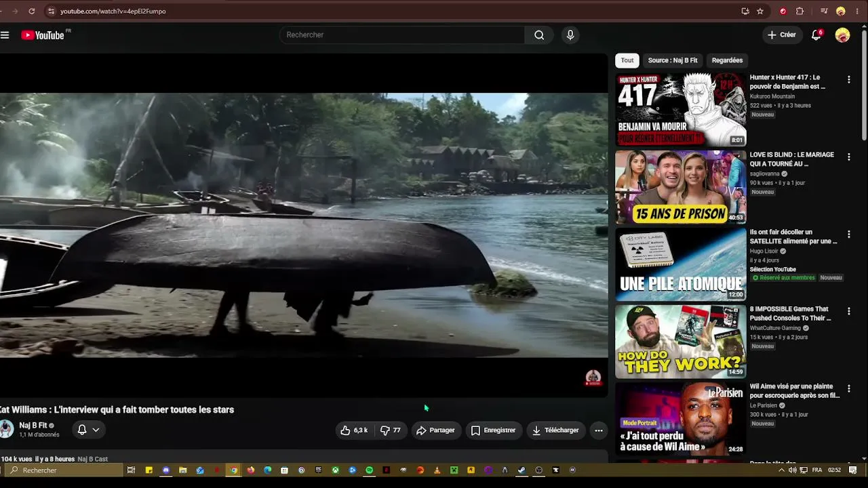
Task: Open the Benjamin va mourir 417 thumbnail
Action: 680,110
